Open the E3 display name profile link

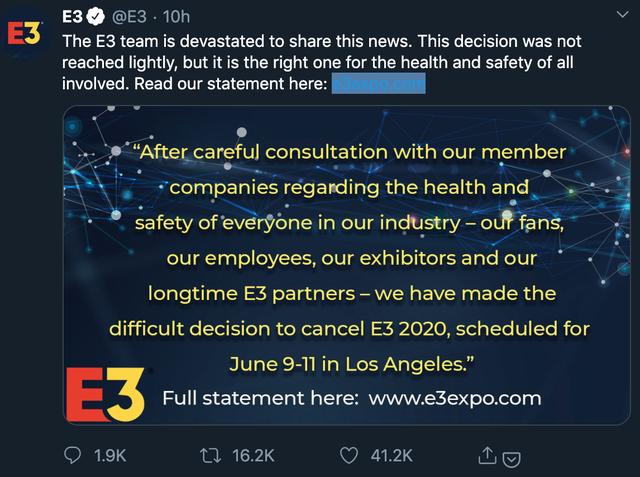(x=74, y=17)
